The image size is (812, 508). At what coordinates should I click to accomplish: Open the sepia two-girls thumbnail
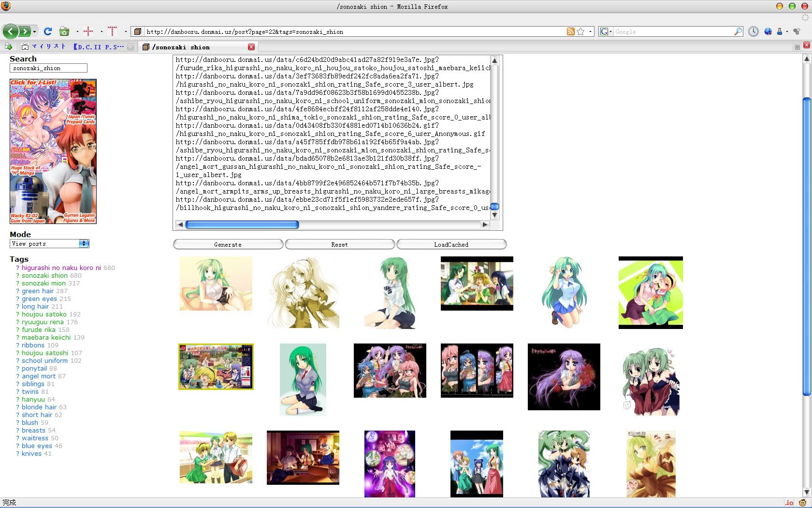click(303, 293)
